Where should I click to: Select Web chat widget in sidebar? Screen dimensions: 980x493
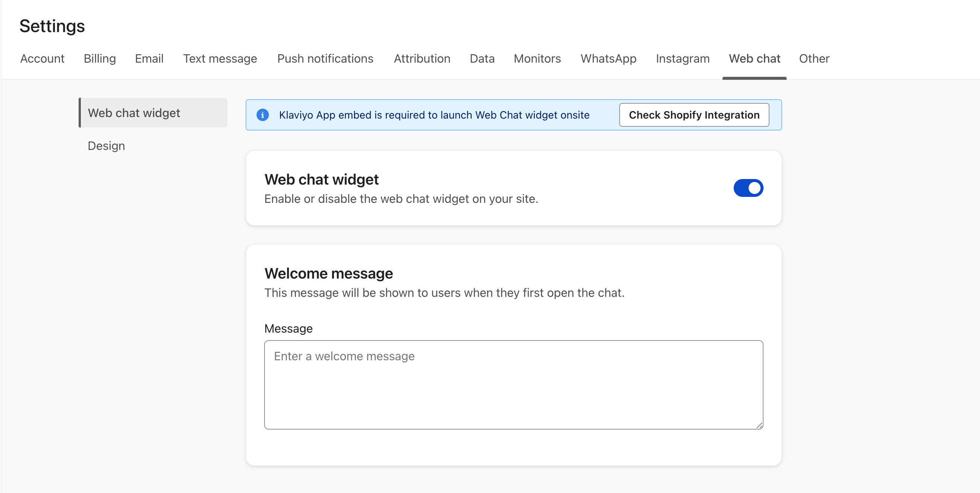134,113
